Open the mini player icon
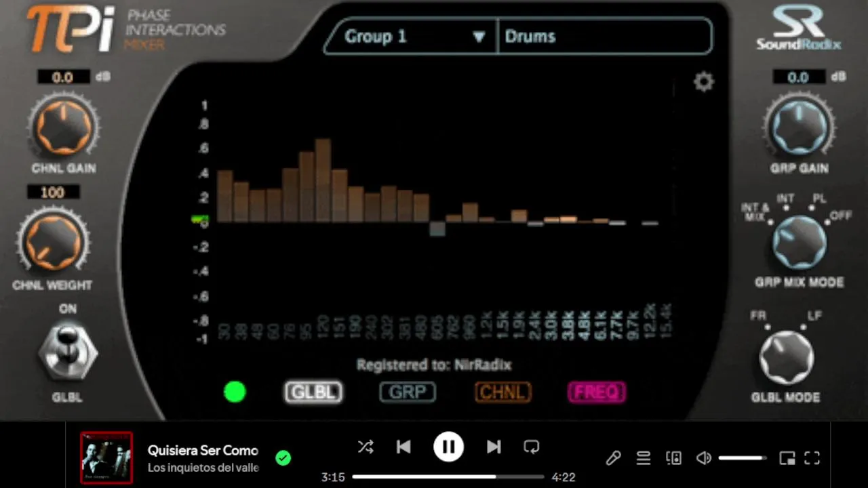 tap(787, 458)
